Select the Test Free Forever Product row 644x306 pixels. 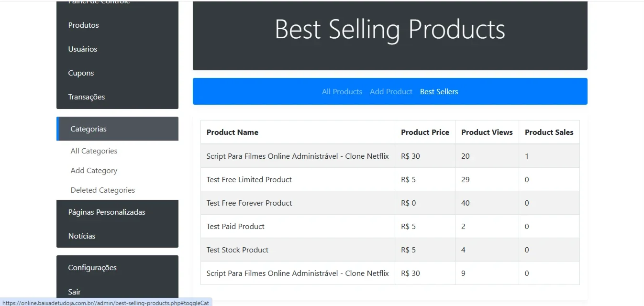click(390, 203)
